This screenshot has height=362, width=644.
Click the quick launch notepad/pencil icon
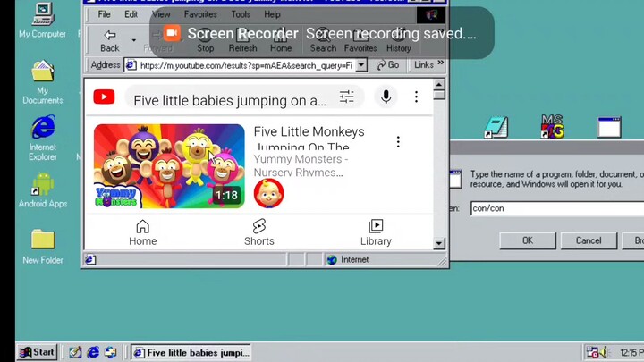(75, 352)
